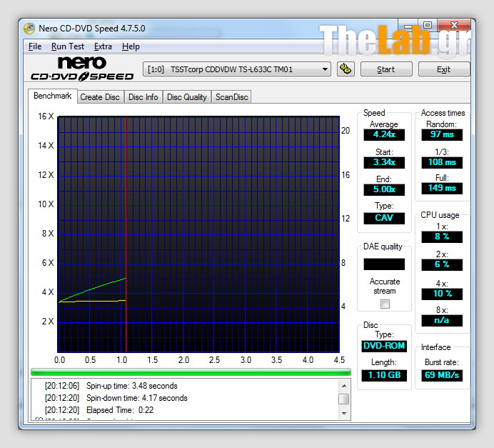
Task: Click the 1/3 access time 108 ms
Action: click(x=442, y=162)
